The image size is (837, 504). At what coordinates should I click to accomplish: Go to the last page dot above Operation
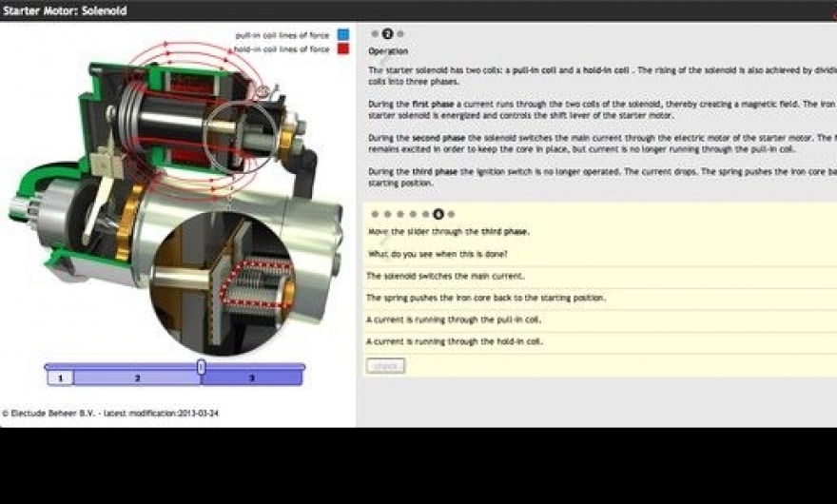[400, 33]
